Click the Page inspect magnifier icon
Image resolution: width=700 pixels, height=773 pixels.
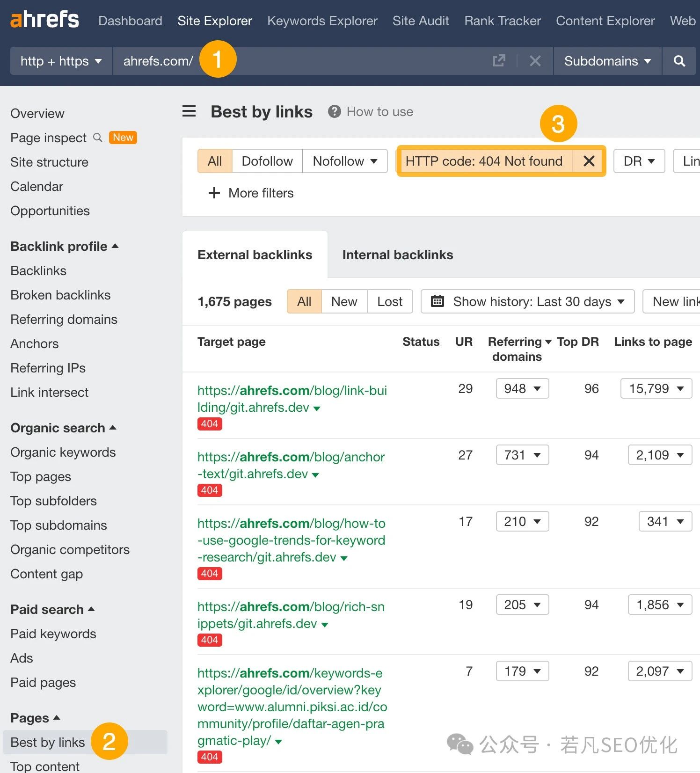[x=98, y=138]
